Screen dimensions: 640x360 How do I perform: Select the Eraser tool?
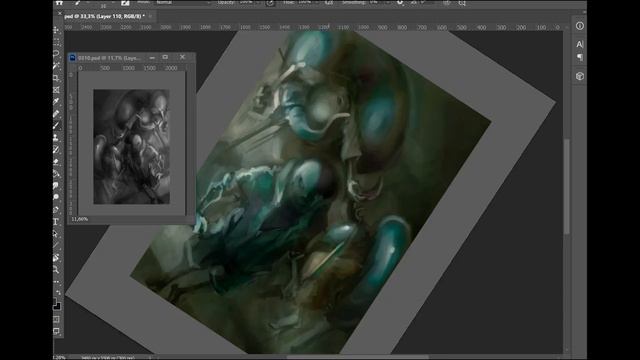click(x=56, y=162)
